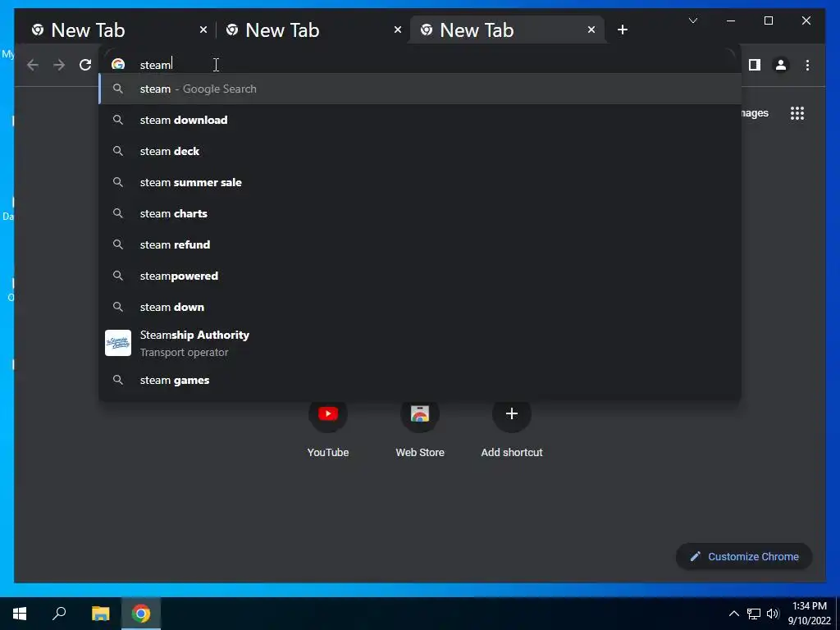Minimize the Chrome window

click(x=731, y=21)
